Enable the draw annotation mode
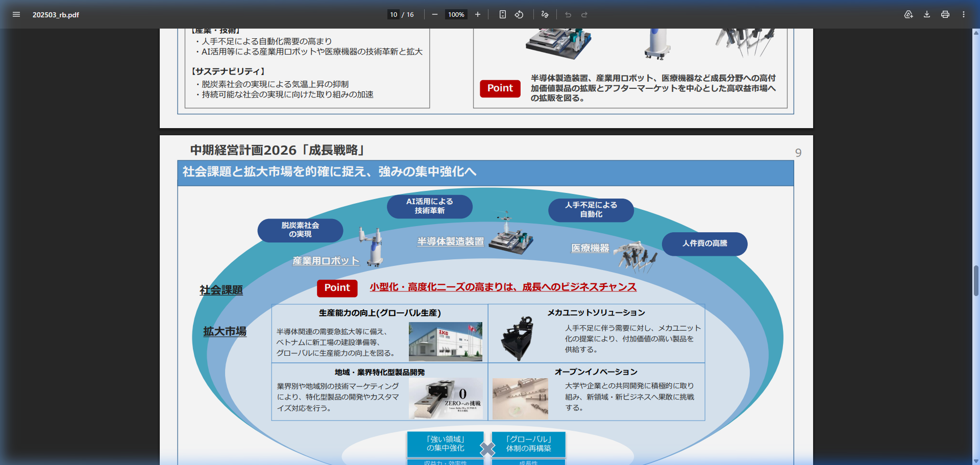 coord(545,15)
